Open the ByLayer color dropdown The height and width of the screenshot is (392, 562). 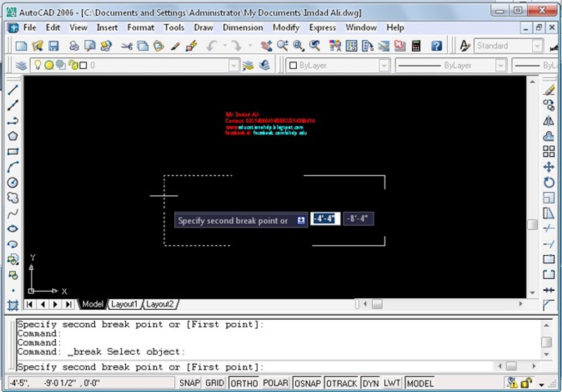pyautogui.click(x=384, y=65)
